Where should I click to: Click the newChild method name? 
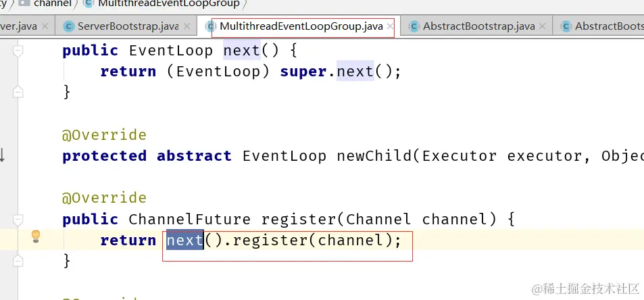point(374,156)
